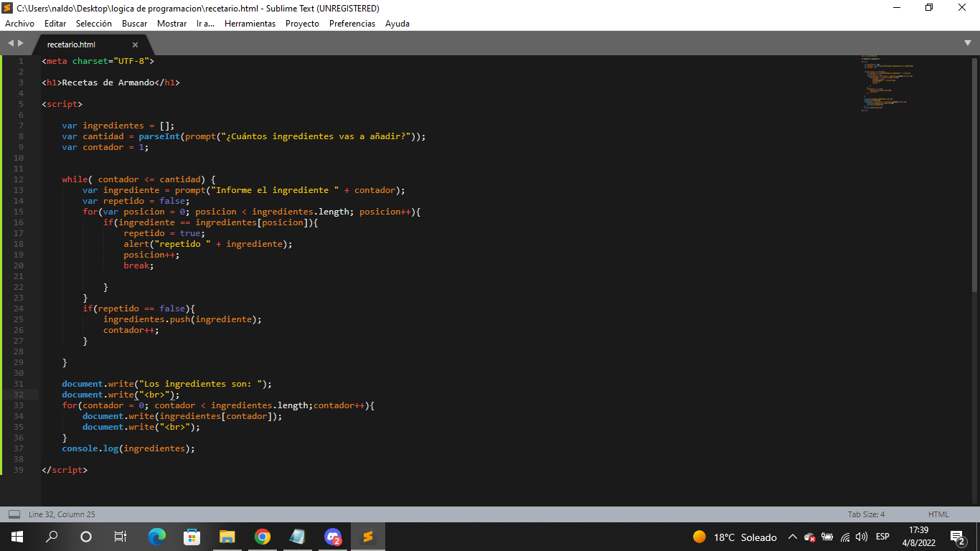Screen dimensions: 980x551
Task: Change the Tab Size: 4 setting
Action: 866,514
